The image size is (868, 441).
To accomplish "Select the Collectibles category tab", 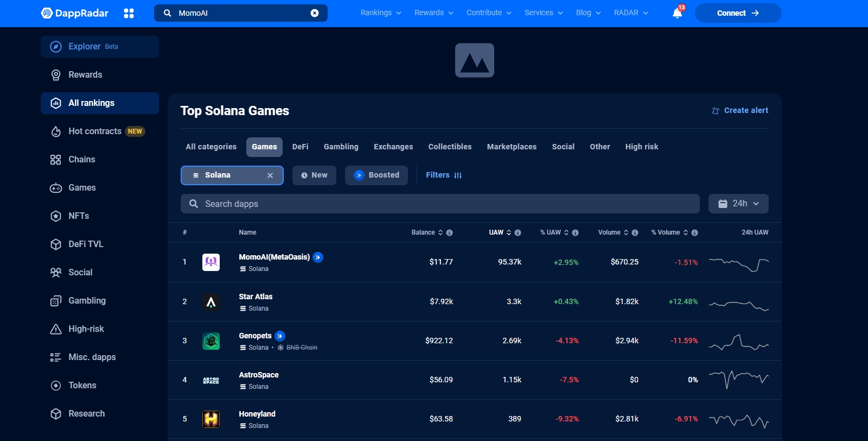I will click(x=450, y=147).
